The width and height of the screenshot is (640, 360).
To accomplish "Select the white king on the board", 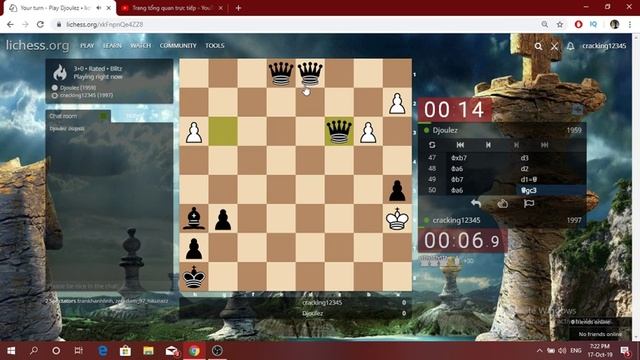I will point(397,219).
